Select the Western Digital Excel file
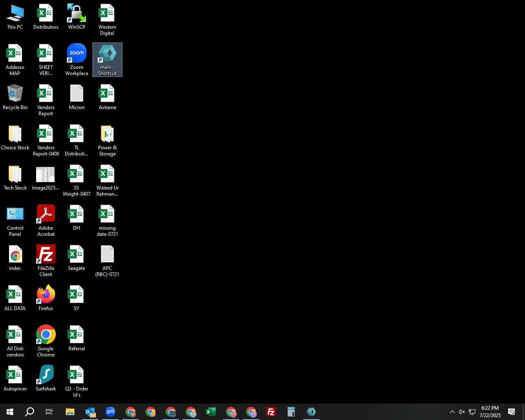The image size is (525, 420). tap(107, 20)
